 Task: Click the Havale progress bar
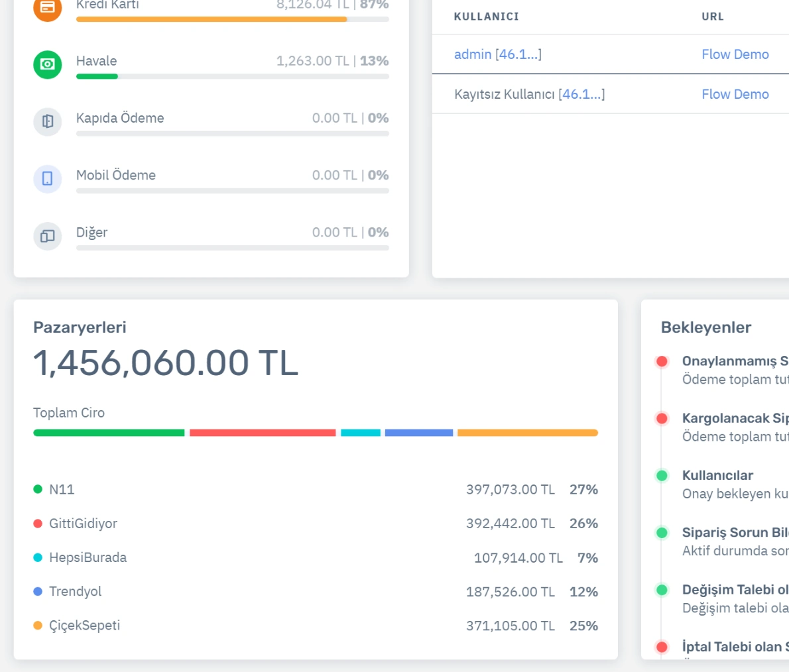pos(232,76)
